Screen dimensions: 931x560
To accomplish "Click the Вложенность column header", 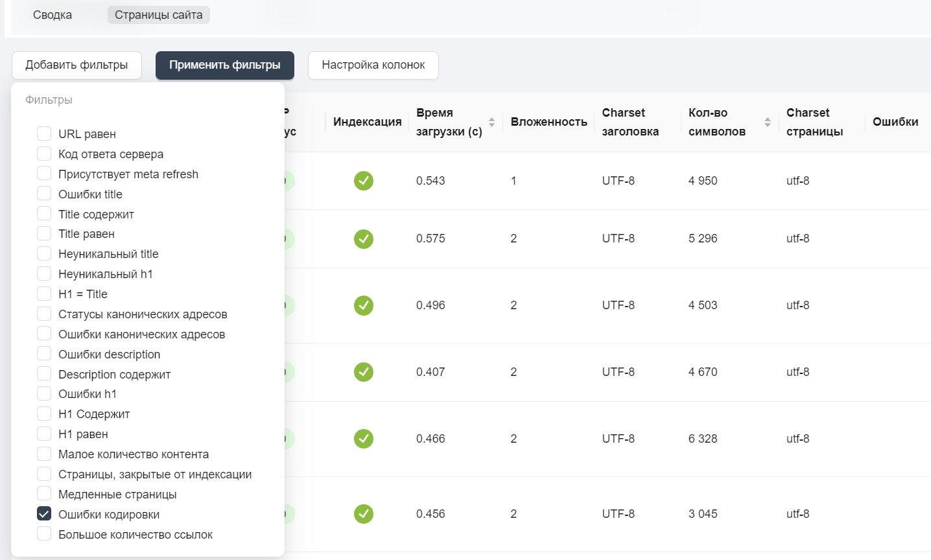I will [x=549, y=122].
